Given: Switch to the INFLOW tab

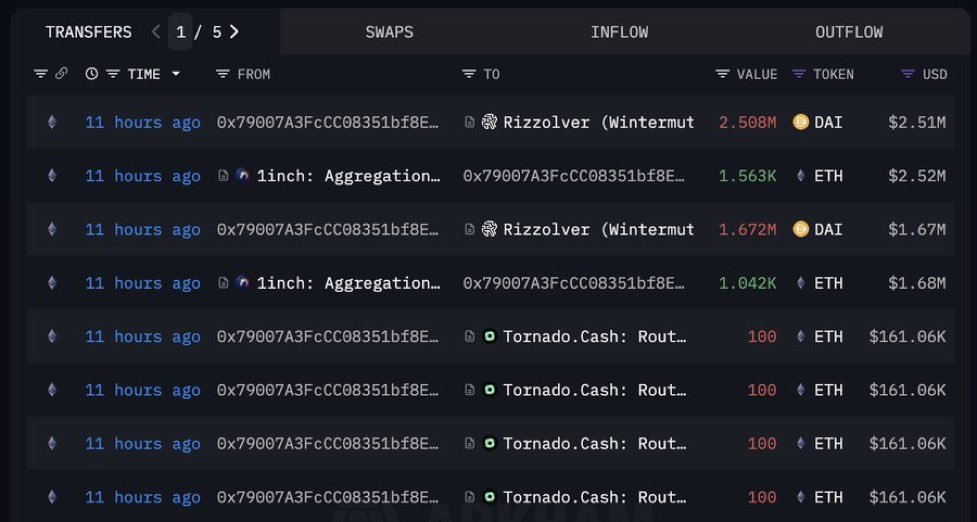Looking at the screenshot, I should coord(619,32).
